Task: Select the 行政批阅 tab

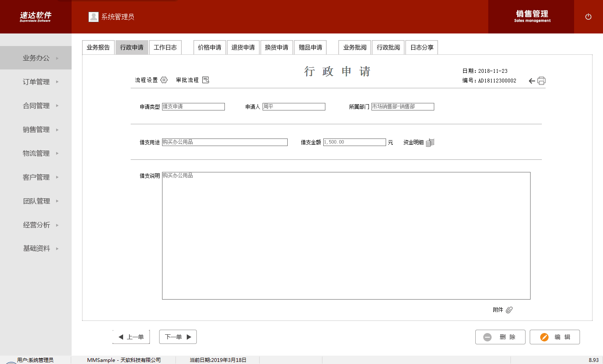Action: pyautogui.click(x=388, y=47)
